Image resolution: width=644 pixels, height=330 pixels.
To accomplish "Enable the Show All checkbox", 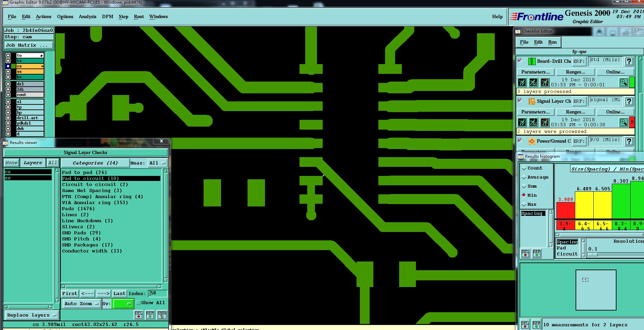I will pos(138,303).
